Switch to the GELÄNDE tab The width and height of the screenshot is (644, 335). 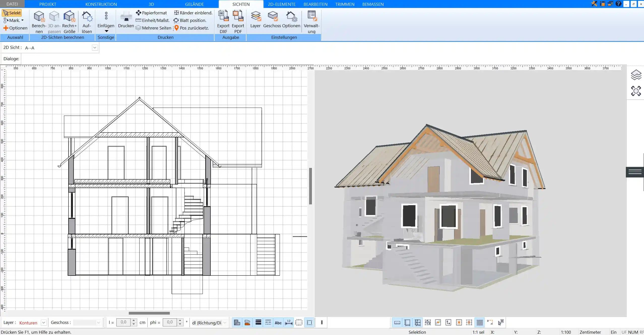[194, 4]
